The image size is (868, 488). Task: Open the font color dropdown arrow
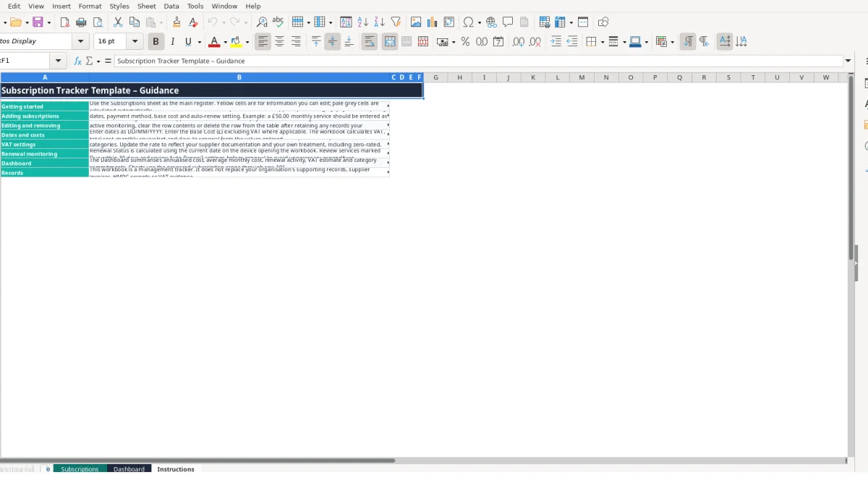pyautogui.click(x=225, y=42)
